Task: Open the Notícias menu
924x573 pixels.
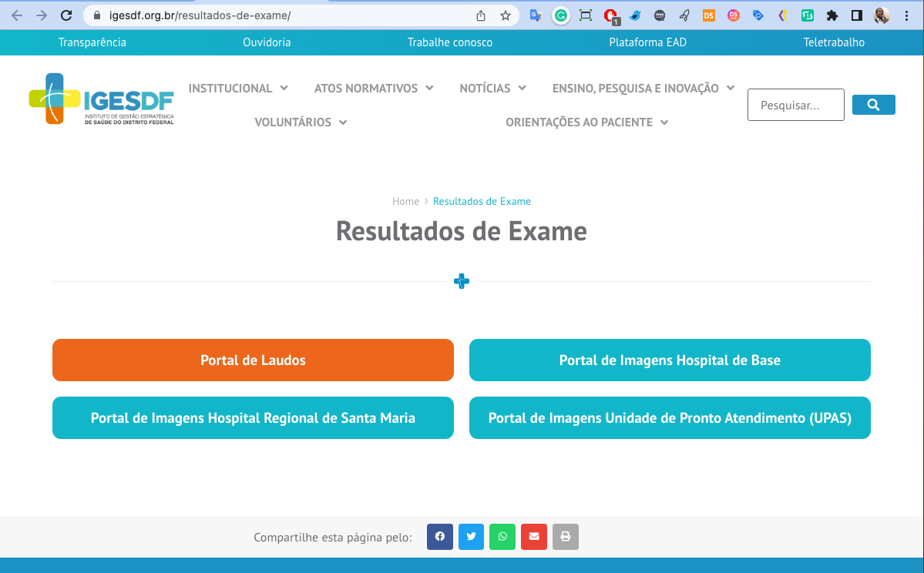Action: (x=492, y=88)
